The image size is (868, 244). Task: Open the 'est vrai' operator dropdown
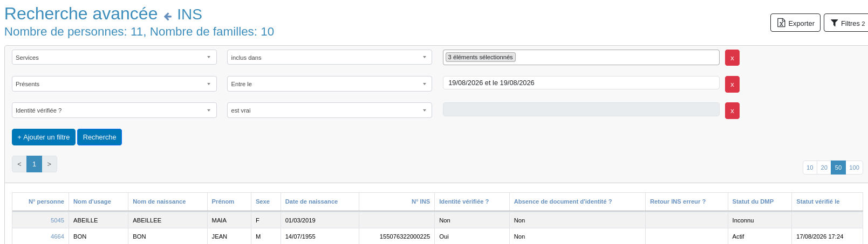pyautogui.click(x=330, y=110)
